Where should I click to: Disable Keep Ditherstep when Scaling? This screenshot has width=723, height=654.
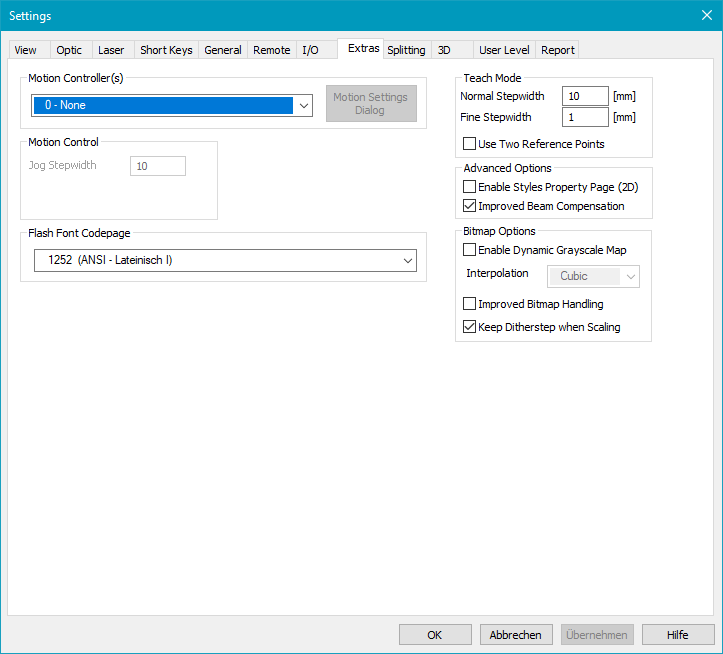(470, 327)
